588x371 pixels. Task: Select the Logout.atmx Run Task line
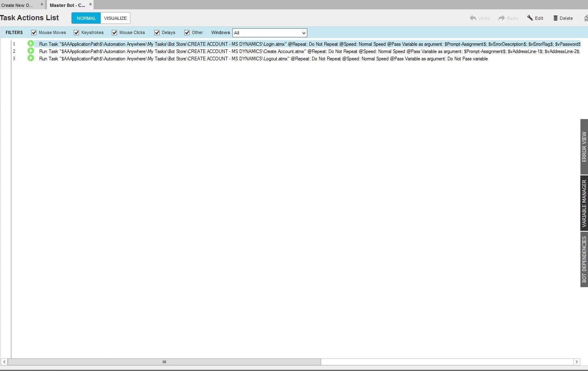[x=263, y=59]
